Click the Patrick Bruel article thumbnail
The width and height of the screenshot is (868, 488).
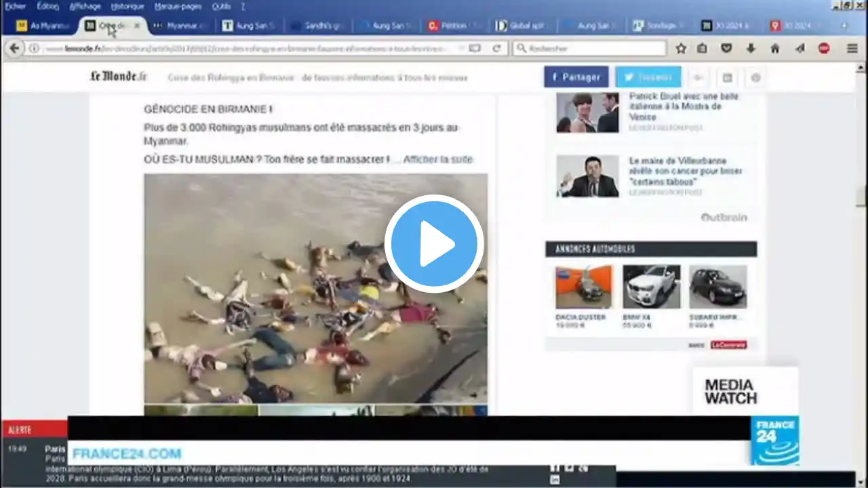point(588,113)
